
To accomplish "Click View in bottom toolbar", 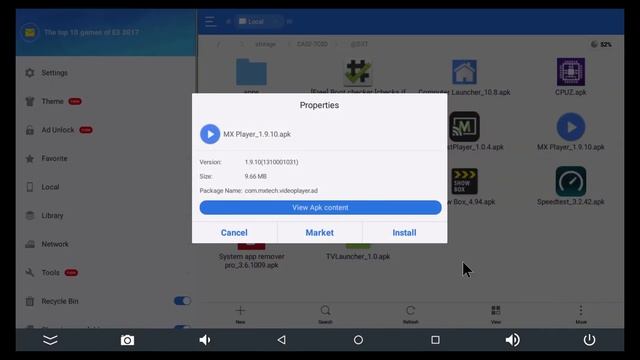I will 496,314.
